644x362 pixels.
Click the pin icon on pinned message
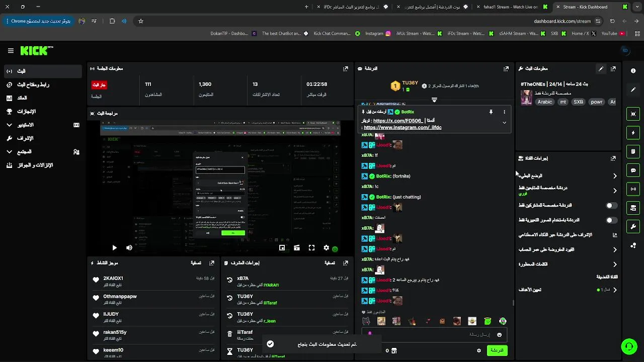tap(491, 112)
